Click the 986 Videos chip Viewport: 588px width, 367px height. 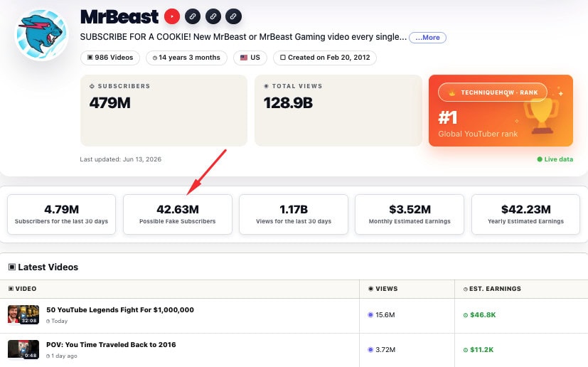(110, 58)
